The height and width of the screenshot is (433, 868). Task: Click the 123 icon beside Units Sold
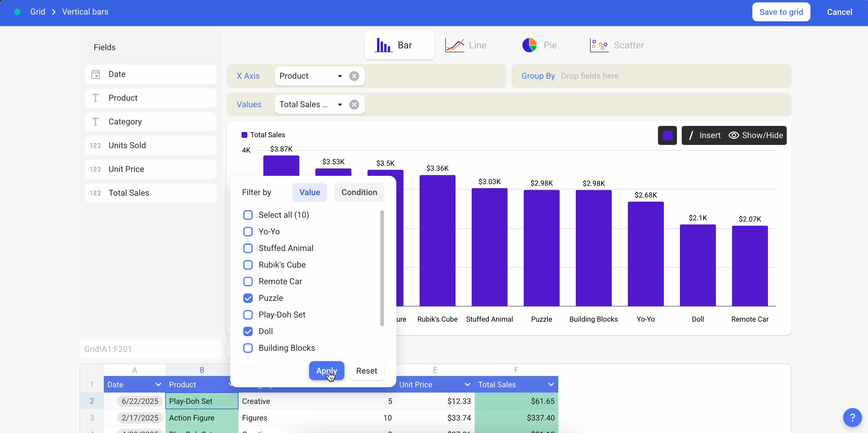[x=95, y=145]
